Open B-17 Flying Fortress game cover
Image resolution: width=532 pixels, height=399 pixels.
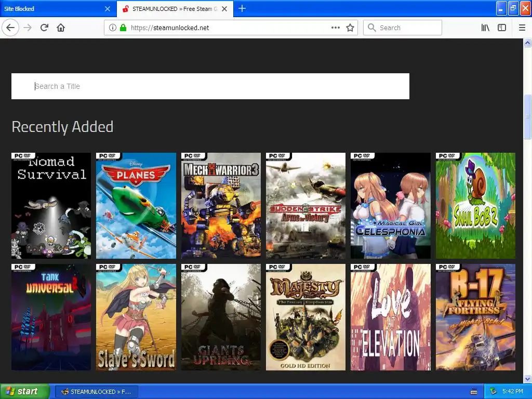[475, 317]
